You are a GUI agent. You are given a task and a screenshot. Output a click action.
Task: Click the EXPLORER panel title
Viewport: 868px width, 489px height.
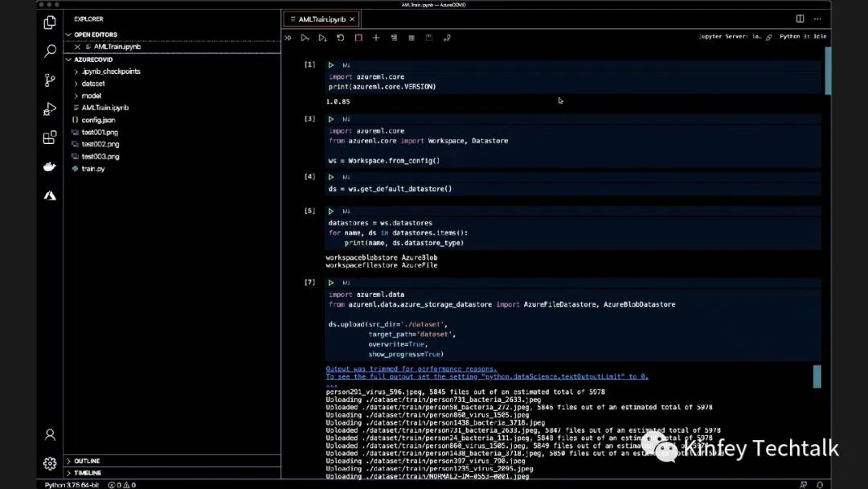click(x=88, y=18)
